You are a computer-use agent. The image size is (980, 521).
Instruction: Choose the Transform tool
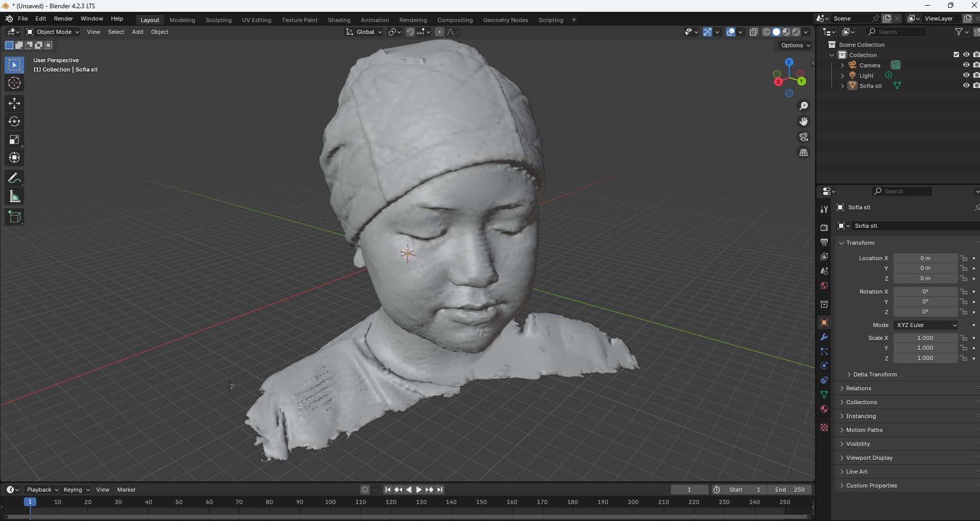tap(14, 157)
